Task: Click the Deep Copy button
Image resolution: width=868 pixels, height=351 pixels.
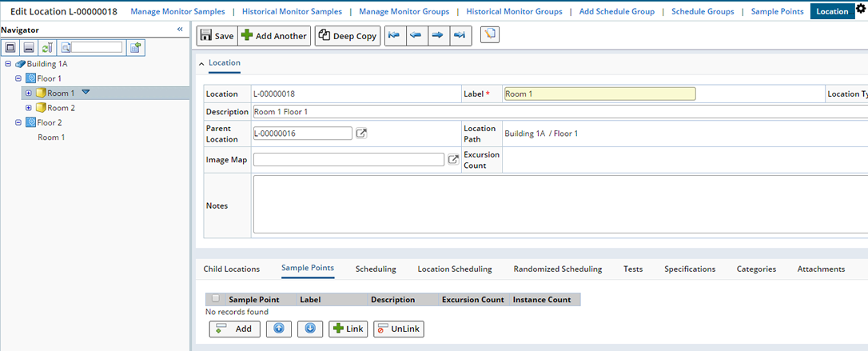Action: 348,36
